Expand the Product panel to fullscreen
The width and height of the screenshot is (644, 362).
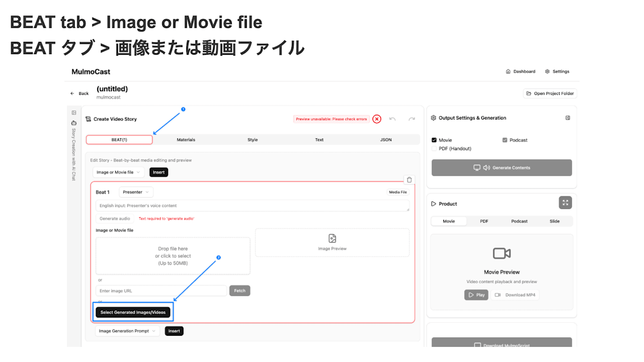click(x=565, y=203)
